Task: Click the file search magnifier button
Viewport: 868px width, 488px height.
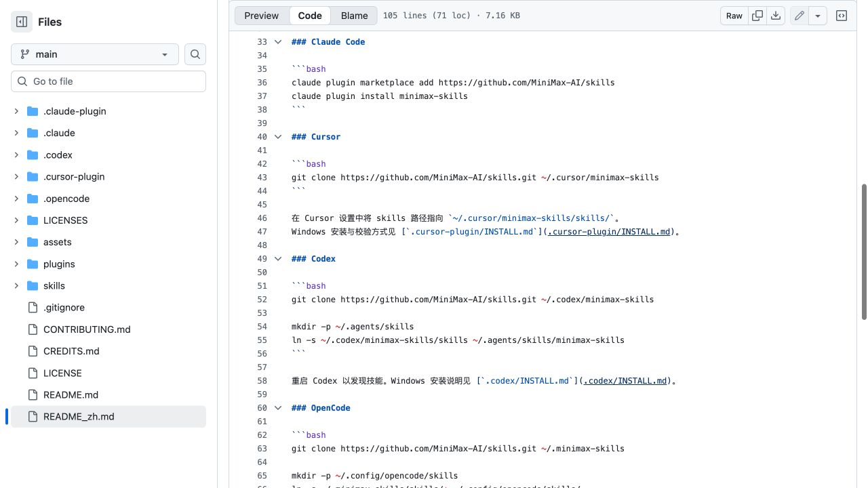Action: click(195, 54)
